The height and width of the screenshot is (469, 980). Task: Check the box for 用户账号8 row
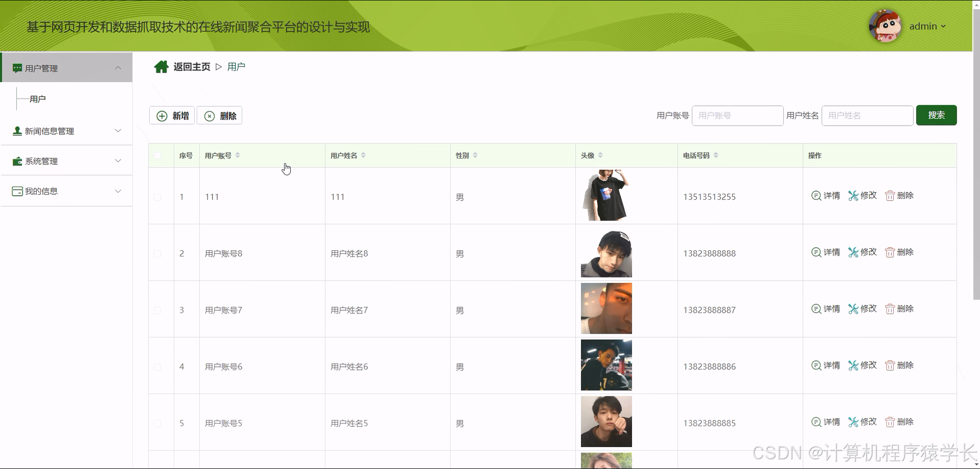[x=157, y=254]
